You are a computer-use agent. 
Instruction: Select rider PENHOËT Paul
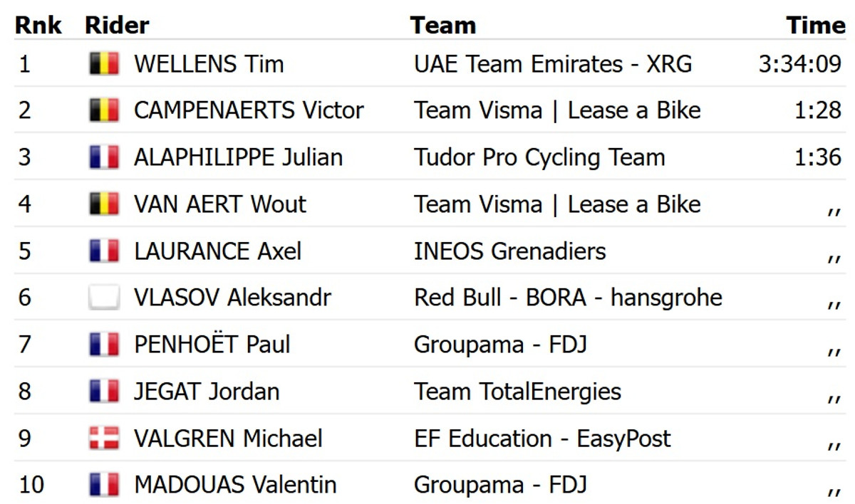pyautogui.click(x=212, y=345)
